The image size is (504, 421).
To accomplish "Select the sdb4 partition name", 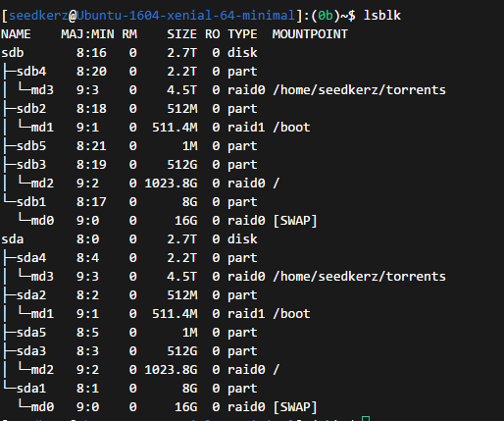I will [x=31, y=72].
